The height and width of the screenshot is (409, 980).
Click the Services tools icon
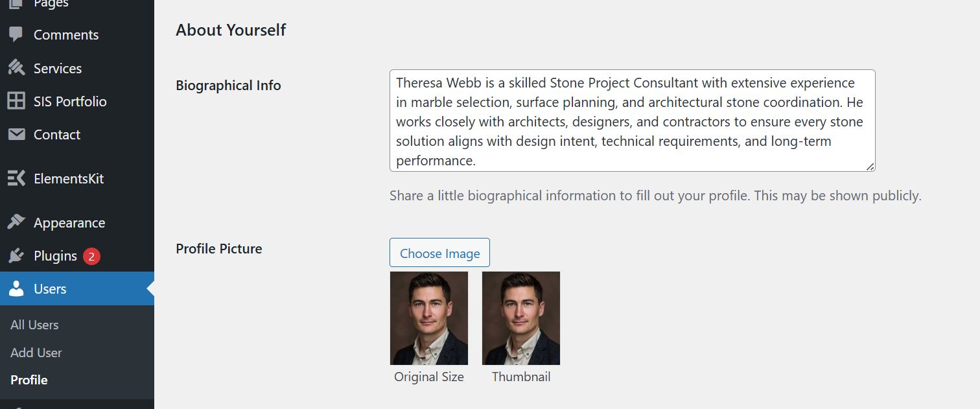pyautogui.click(x=16, y=68)
